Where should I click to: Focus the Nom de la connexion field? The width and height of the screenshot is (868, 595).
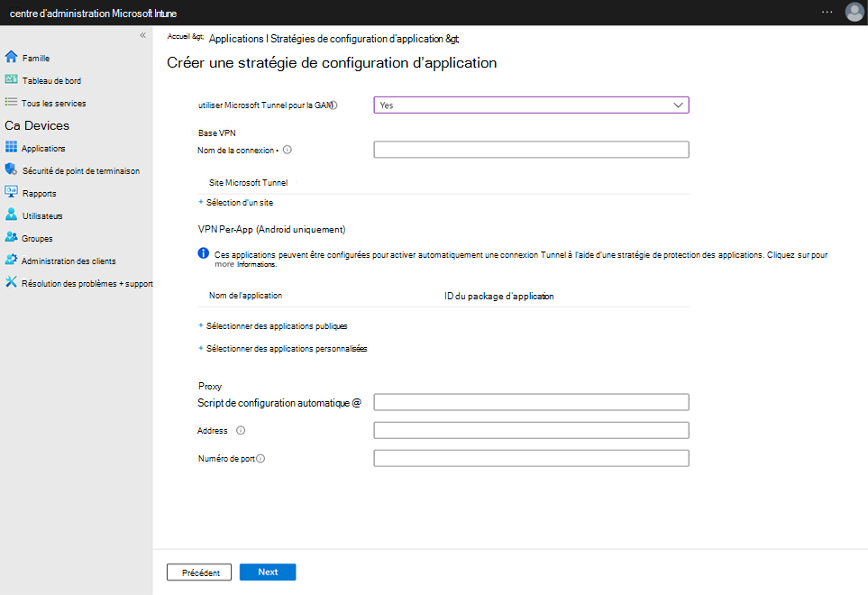[x=531, y=150]
